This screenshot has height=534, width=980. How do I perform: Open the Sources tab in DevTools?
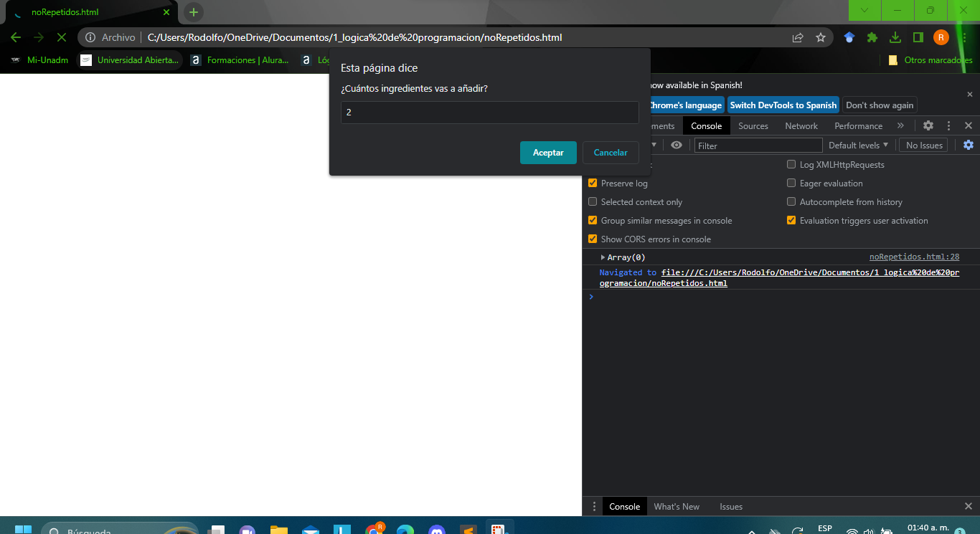coord(753,126)
